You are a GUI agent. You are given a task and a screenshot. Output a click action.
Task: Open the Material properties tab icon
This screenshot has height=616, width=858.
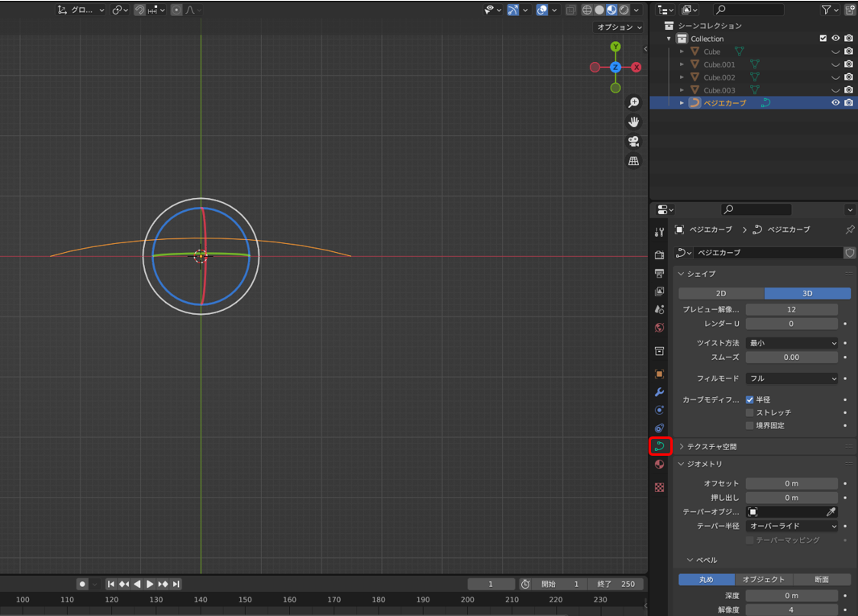pyautogui.click(x=659, y=465)
